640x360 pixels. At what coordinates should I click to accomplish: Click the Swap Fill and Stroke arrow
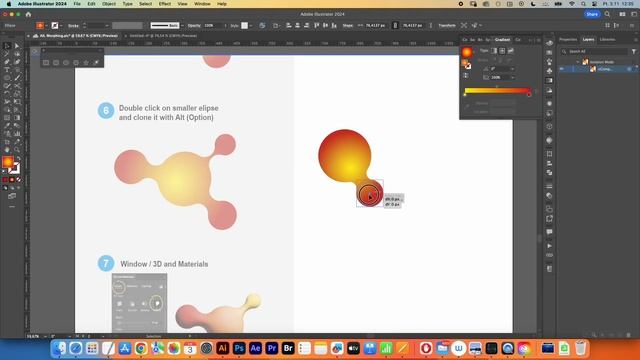18,159
